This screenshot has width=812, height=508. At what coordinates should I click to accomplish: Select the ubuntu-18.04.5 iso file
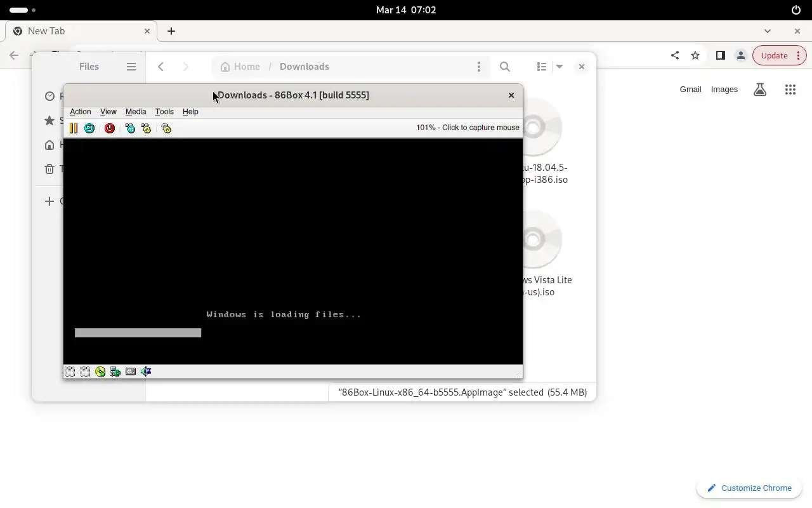(x=544, y=141)
